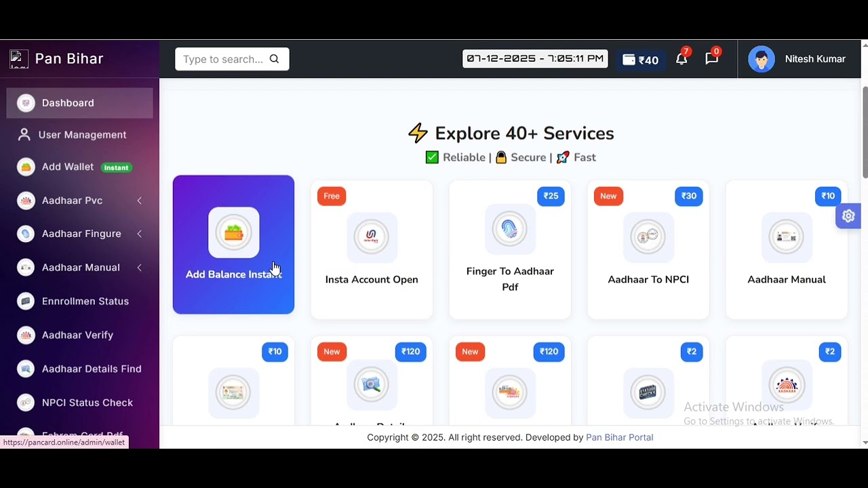Open the Add Balance Instant card
Image resolution: width=868 pixels, height=488 pixels.
233,245
